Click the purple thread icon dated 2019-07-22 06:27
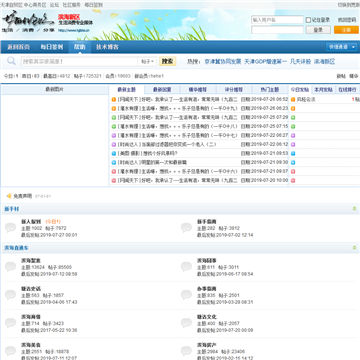This screenshot has height=360, width=360. [114, 136]
